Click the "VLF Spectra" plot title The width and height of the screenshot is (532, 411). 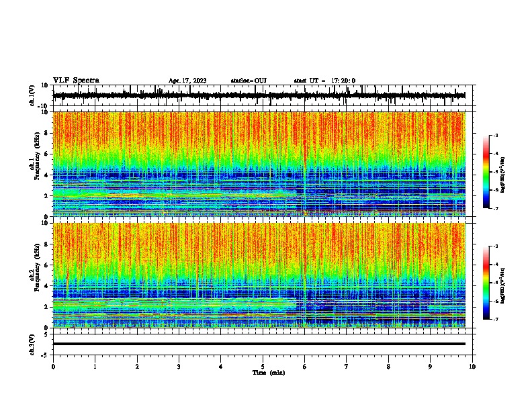coord(76,81)
